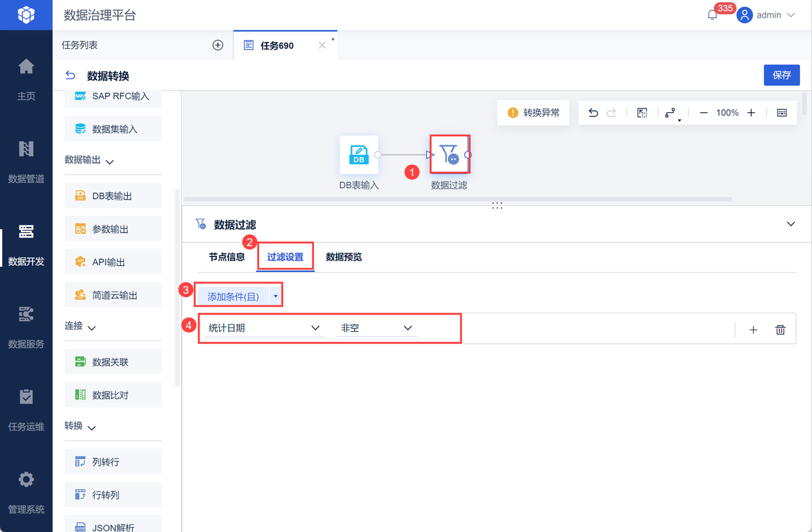The image size is (812, 532).
Task: Select the 数据过滤 node on canvas
Action: [449, 154]
